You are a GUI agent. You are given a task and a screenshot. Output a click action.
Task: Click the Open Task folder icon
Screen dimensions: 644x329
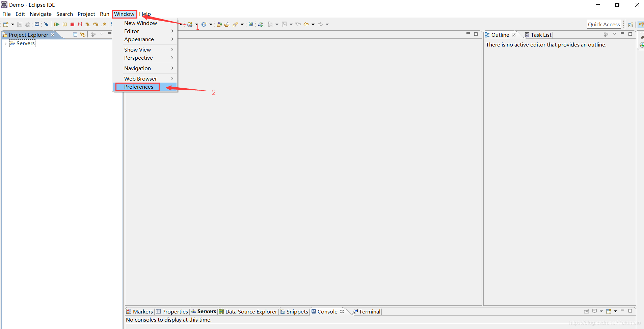227,24
